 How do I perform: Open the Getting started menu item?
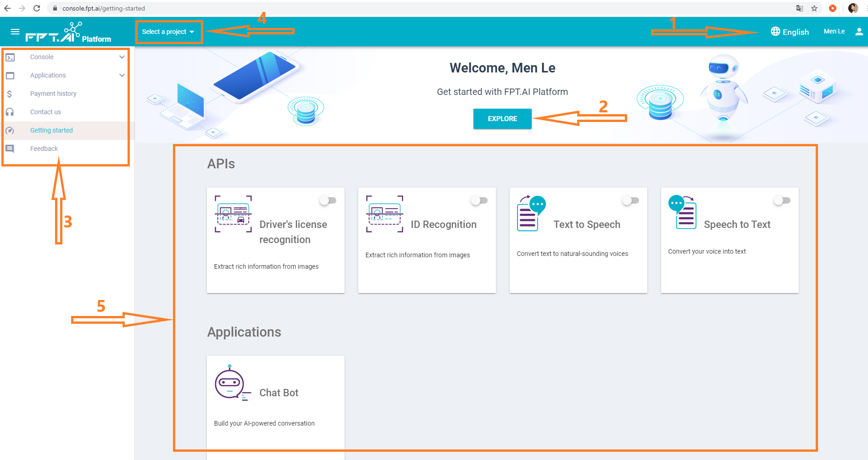tap(51, 130)
